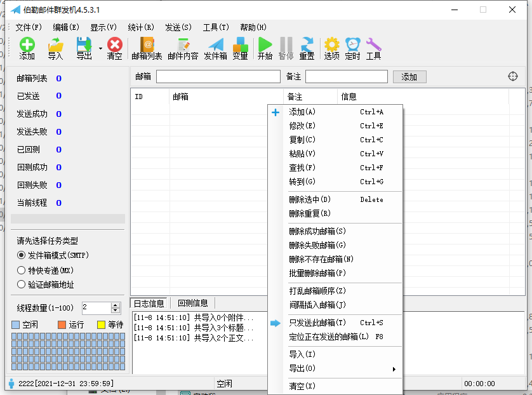Open the 邮箱列表 address book icon
This screenshot has height=395, width=532.
click(147, 48)
